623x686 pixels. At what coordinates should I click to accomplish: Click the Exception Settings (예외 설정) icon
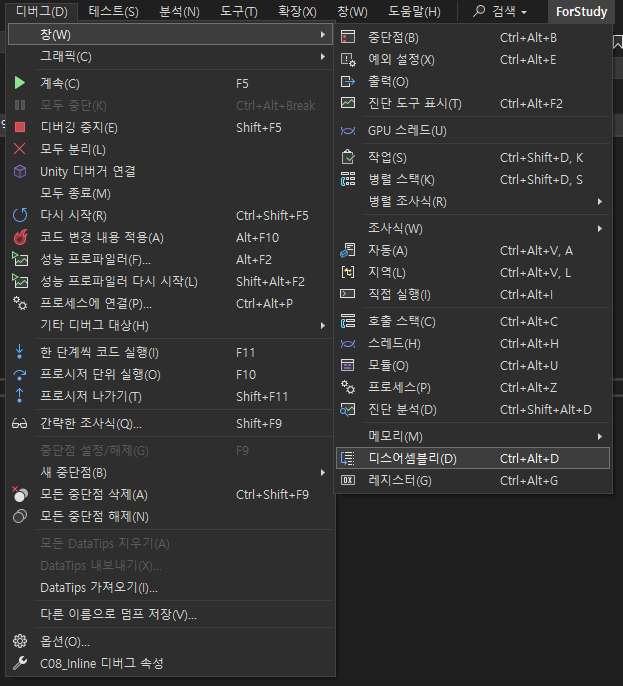(x=348, y=59)
